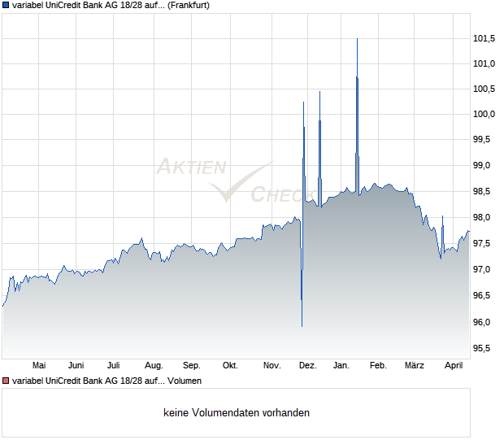The height and width of the screenshot is (444, 504).
Task: Click the 101,5 price axis value
Action: tap(484, 38)
